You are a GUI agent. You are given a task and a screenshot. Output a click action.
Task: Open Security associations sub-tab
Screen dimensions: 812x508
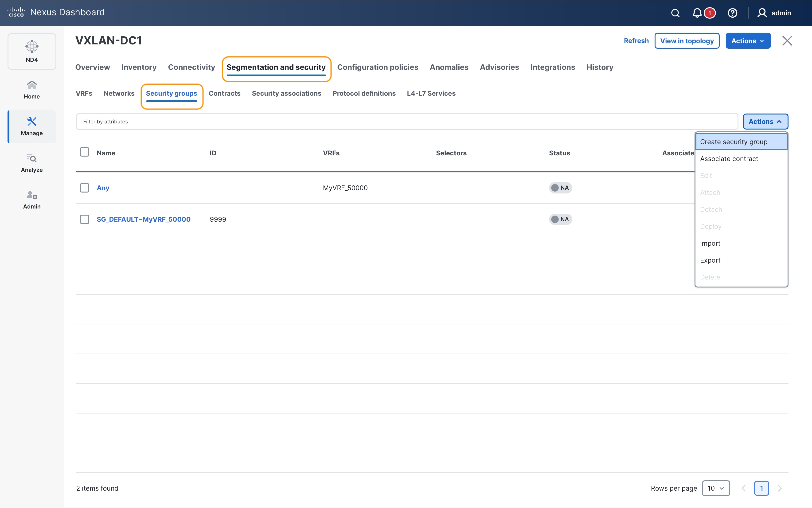click(286, 93)
